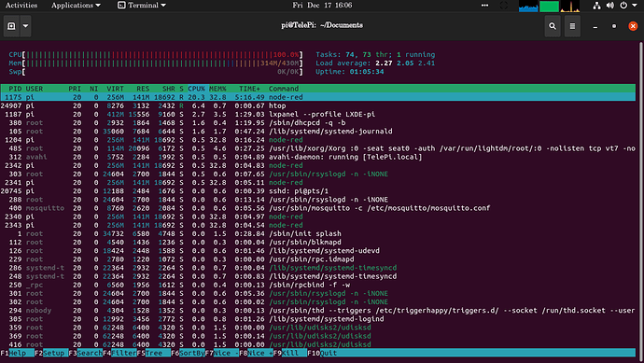The height and width of the screenshot is (363, 644).
Task: Select the htop process row PID 24907
Action: coord(318,106)
